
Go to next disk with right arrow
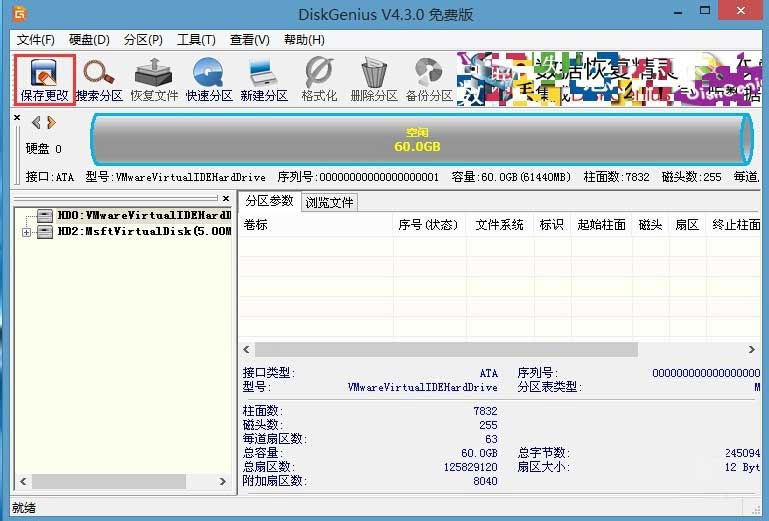(x=51, y=123)
